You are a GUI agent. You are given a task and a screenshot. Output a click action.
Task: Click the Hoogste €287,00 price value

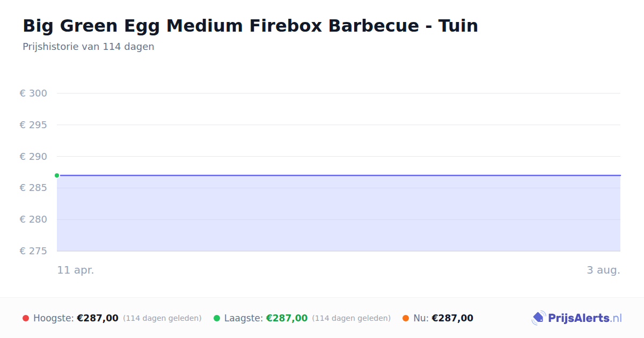pyautogui.click(x=98, y=318)
